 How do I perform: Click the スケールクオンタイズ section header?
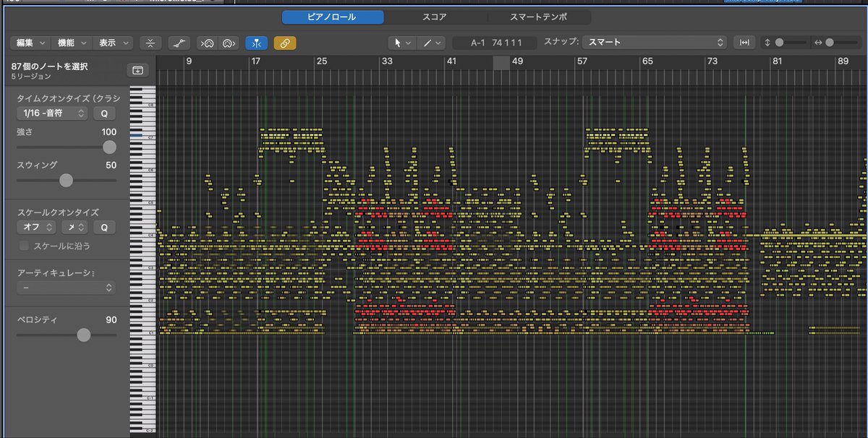coord(58,212)
